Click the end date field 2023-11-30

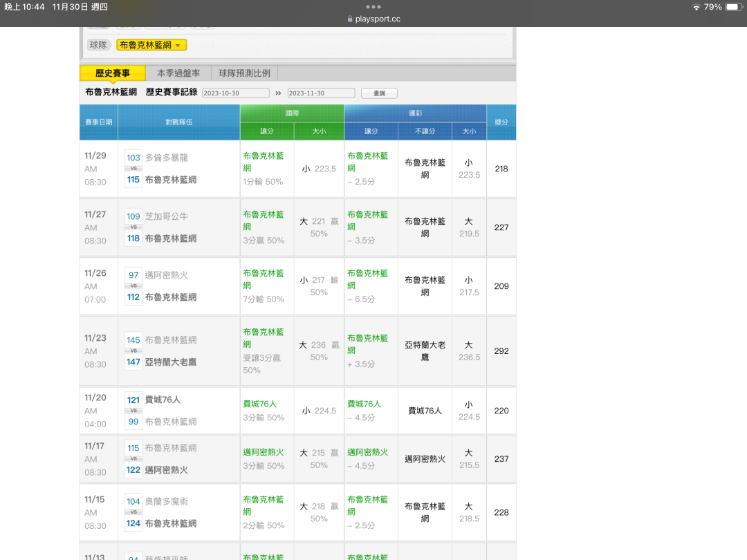(321, 93)
